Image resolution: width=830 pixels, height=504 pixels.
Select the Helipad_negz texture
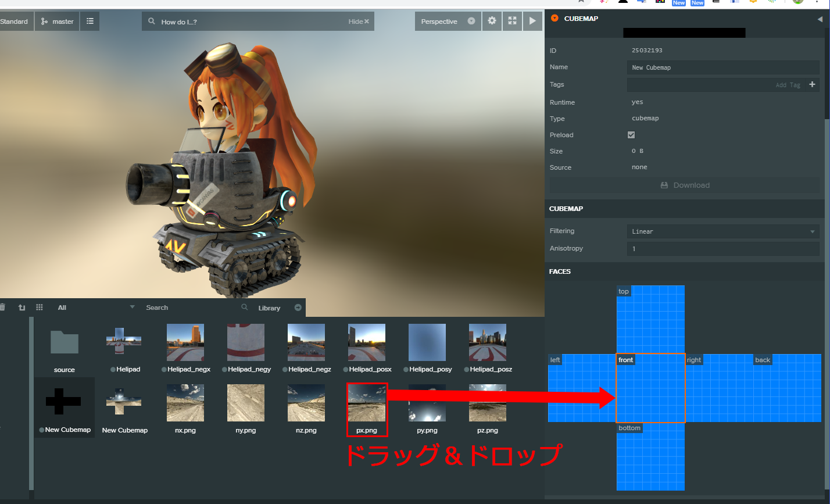point(306,348)
